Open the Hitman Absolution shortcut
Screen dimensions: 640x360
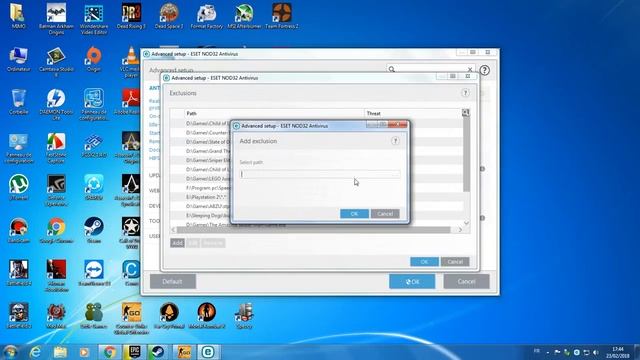coord(56,276)
